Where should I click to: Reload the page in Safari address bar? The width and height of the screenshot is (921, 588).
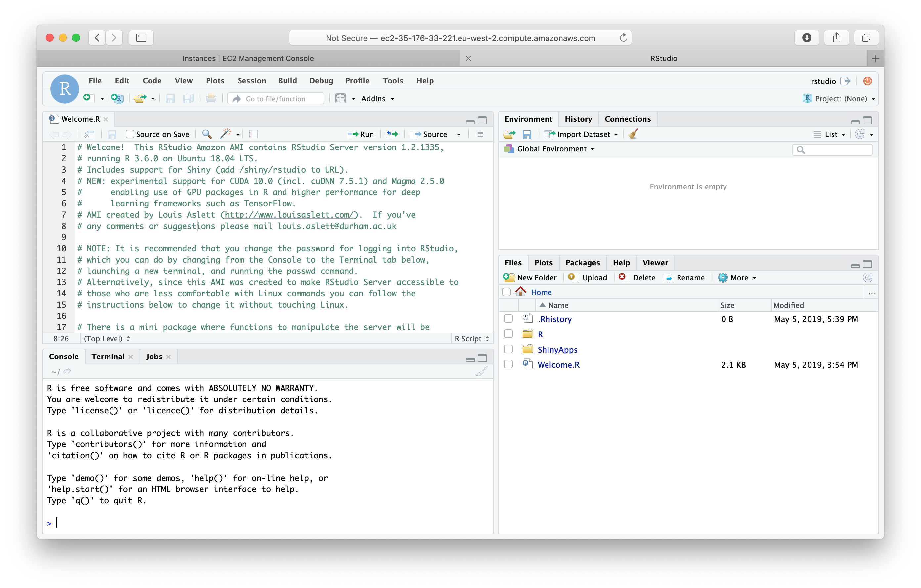[x=624, y=37]
